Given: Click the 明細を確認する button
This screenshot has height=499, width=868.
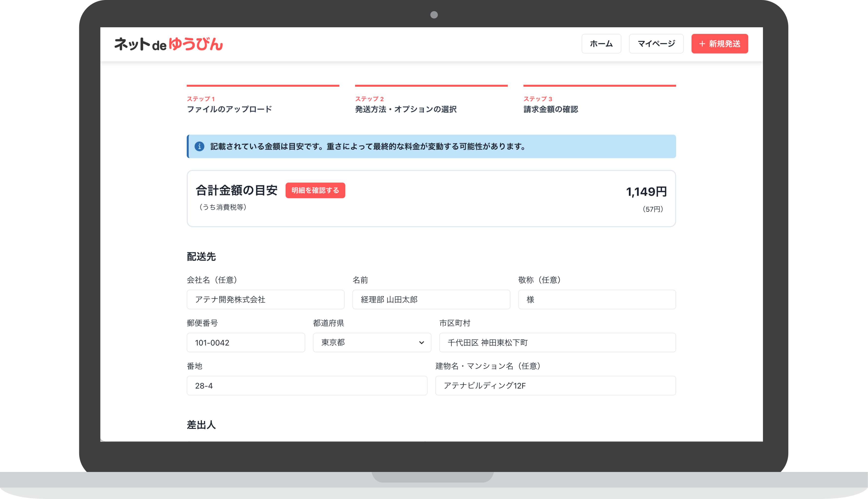Looking at the screenshot, I should tap(315, 190).
